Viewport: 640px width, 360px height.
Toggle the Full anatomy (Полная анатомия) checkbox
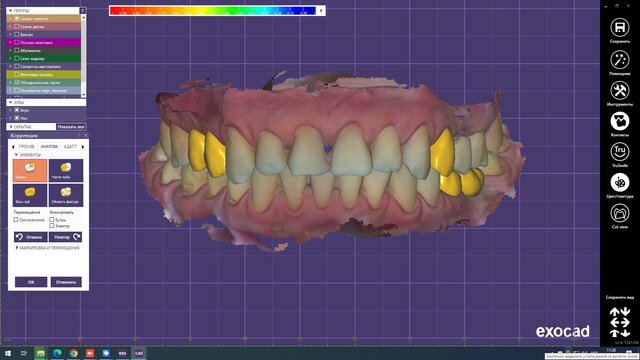[17, 42]
